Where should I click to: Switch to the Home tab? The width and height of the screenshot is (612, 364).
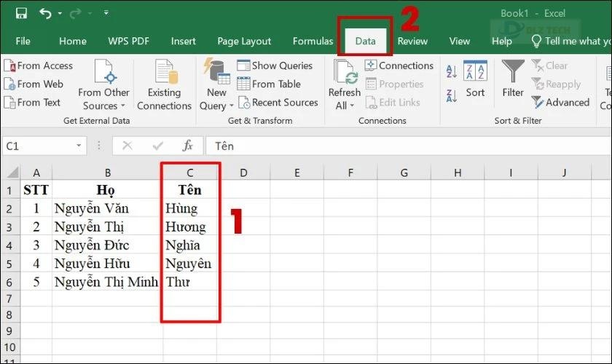(73, 41)
